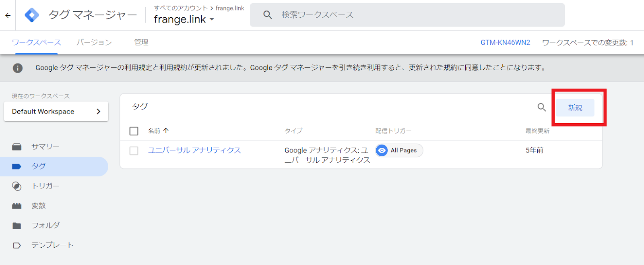Viewport: 644px width, 265px height.
Task: Click the info icon in the terms notice
Action: (x=18, y=68)
